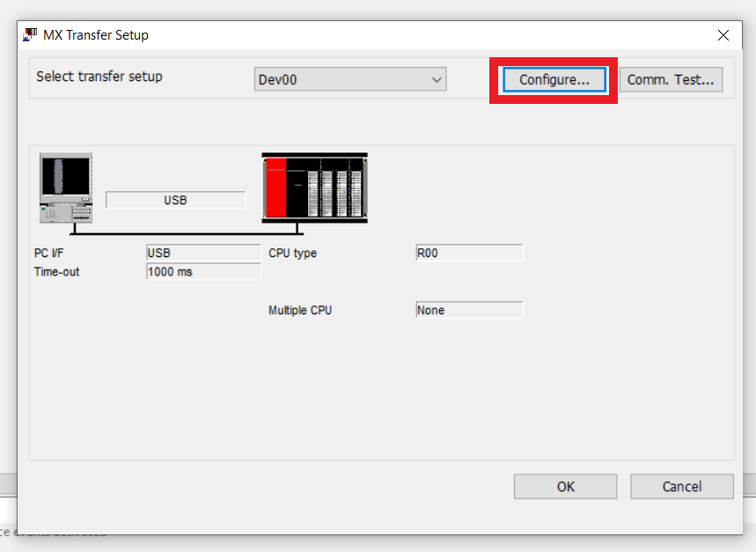This screenshot has height=552, width=756.
Task: Click the 'Select transfer setup' label
Action: [99, 77]
